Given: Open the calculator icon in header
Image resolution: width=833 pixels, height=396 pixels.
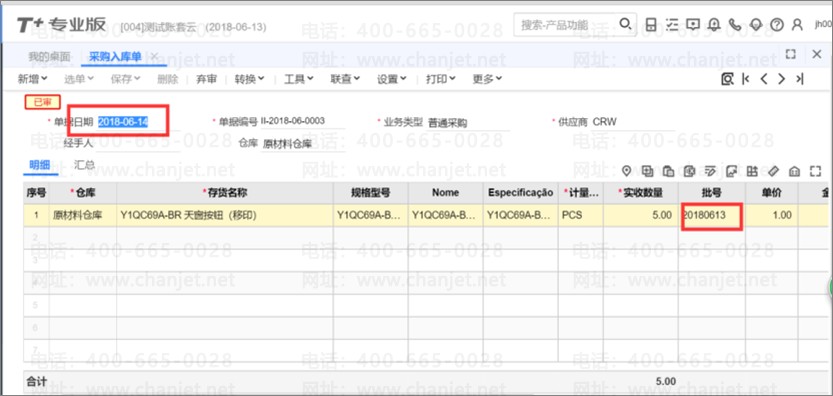Looking at the screenshot, I should tap(651, 24).
